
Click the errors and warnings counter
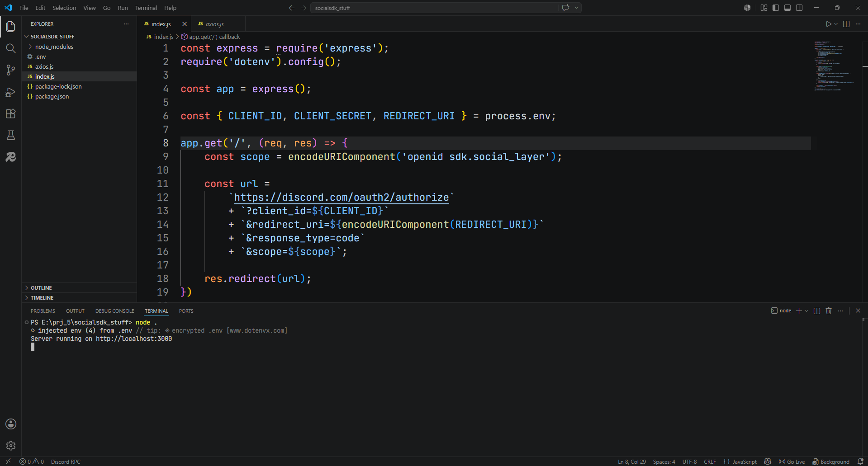tap(32, 461)
